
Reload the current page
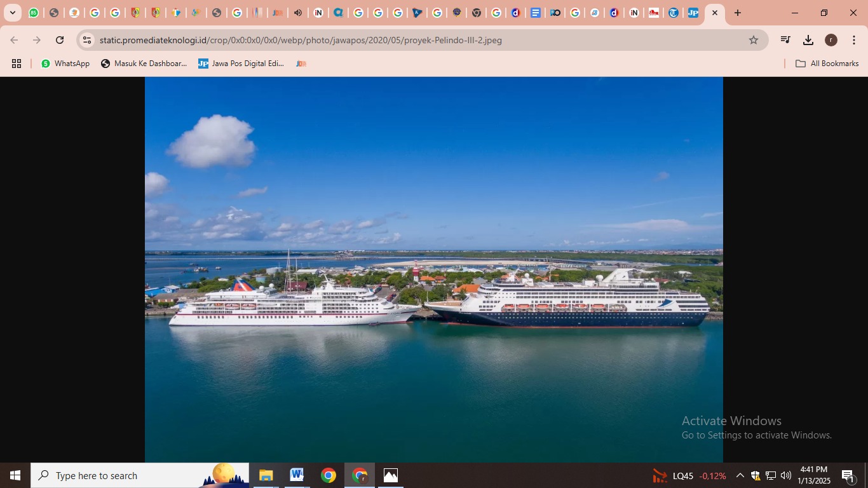pos(60,40)
